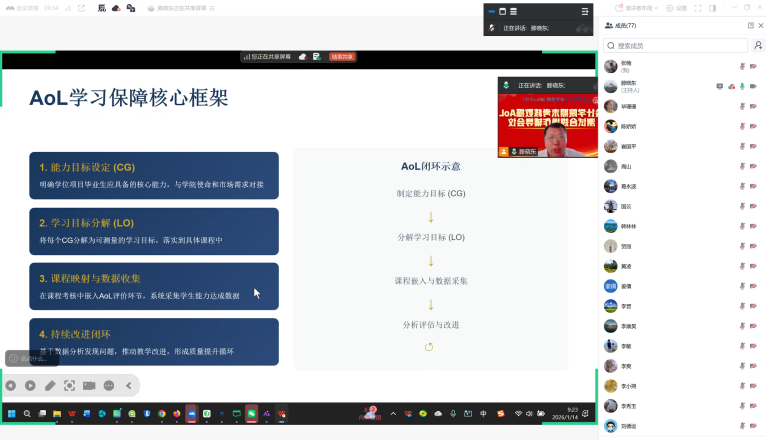Click the pop-out icon in members panel header
The width and height of the screenshot is (766, 440).
tap(750, 25)
